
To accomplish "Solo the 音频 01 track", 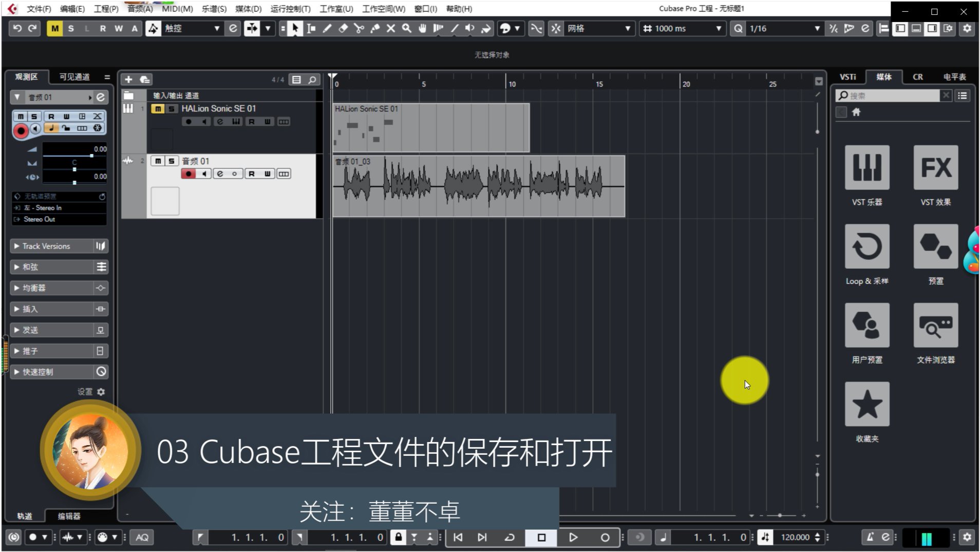I will click(172, 161).
